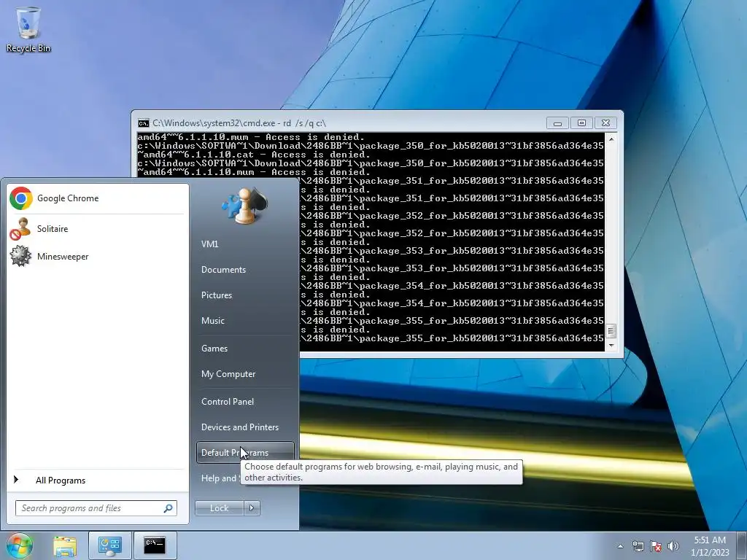Open shutdown options arrow next to Lock

[x=252, y=508]
